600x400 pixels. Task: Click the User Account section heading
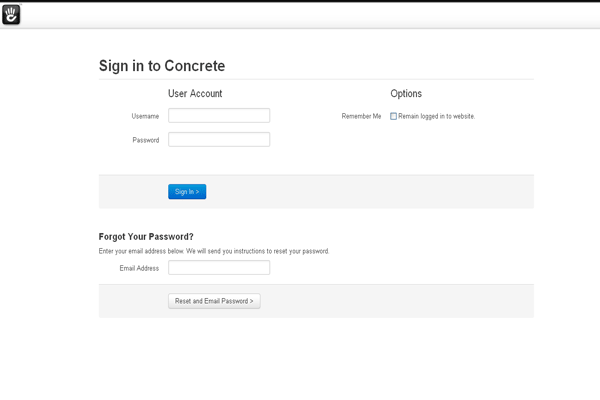click(195, 94)
